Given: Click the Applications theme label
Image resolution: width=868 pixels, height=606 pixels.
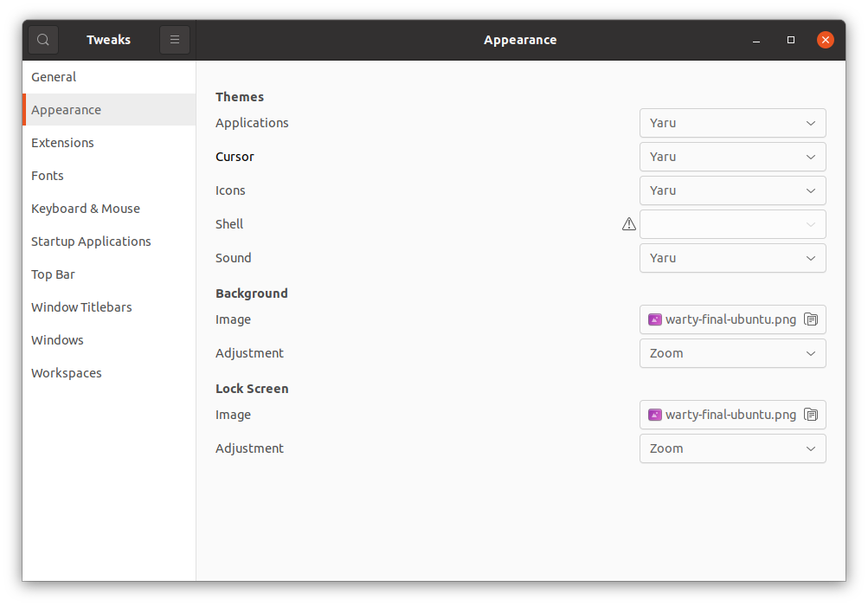Looking at the screenshot, I should pos(252,123).
